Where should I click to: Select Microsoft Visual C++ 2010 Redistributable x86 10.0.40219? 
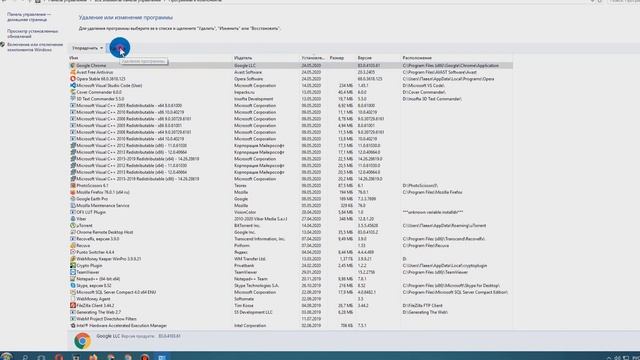[x=291, y=112]
